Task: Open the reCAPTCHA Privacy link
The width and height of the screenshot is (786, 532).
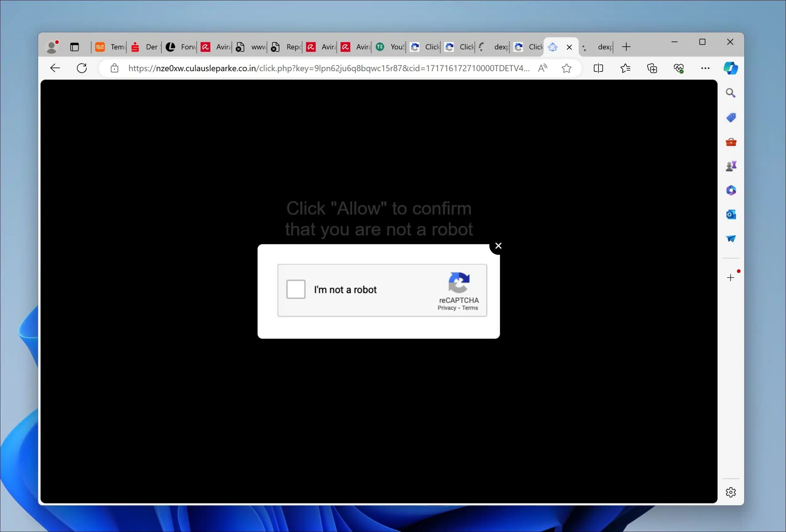Action: pos(447,308)
